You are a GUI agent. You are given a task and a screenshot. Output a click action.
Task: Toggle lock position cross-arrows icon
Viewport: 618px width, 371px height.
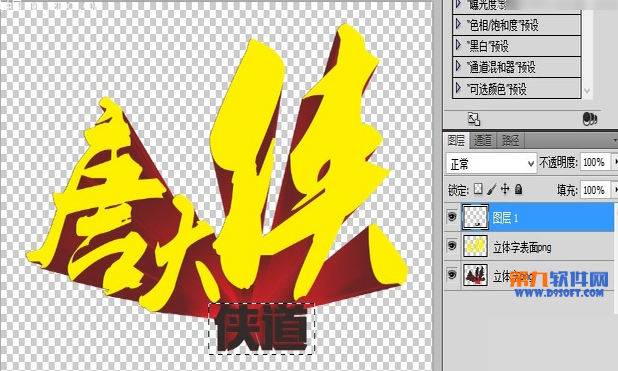click(505, 189)
